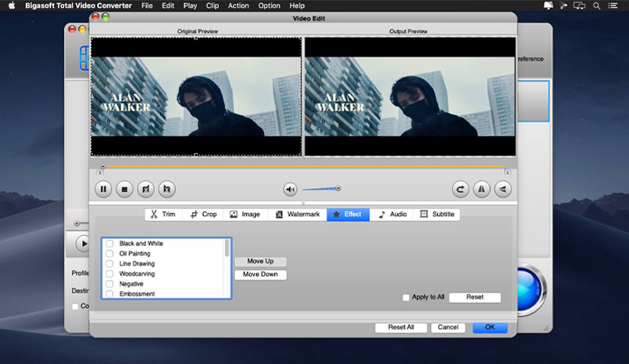The width and height of the screenshot is (629, 364).
Task: Enable the Oil Painting effect checkbox
Action: 109,253
